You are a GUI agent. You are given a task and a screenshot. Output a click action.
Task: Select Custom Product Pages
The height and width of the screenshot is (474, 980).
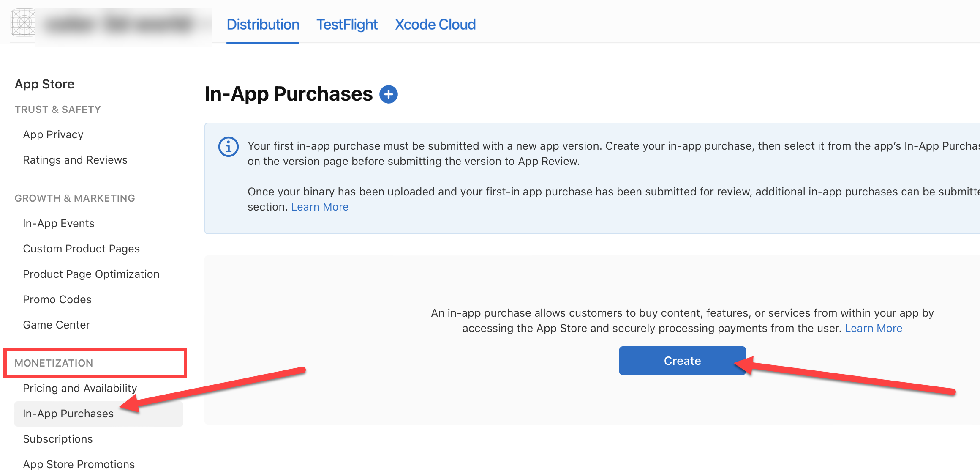click(x=81, y=249)
